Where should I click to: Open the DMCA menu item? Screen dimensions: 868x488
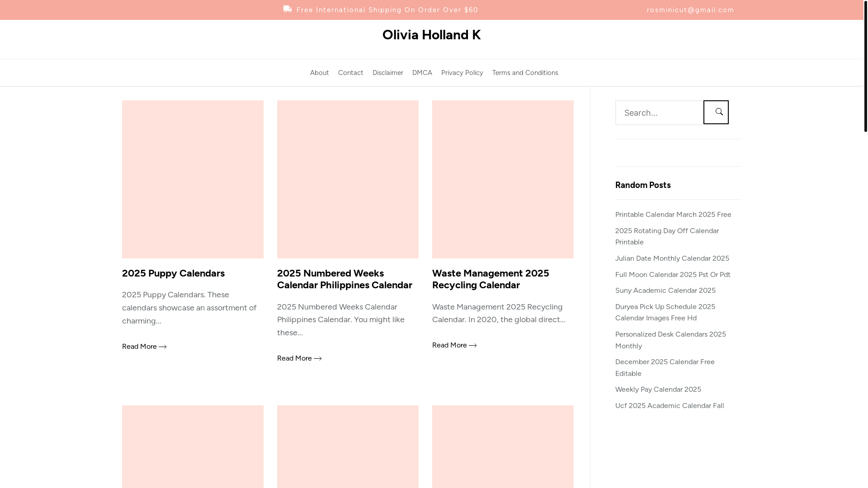click(x=422, y=73)
